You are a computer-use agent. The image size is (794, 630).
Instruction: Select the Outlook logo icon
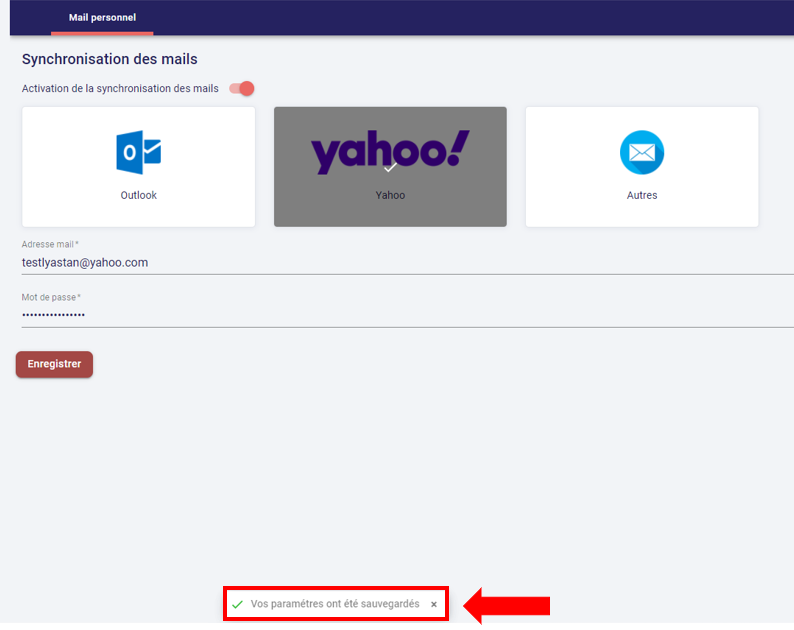(x=138, y=152)
